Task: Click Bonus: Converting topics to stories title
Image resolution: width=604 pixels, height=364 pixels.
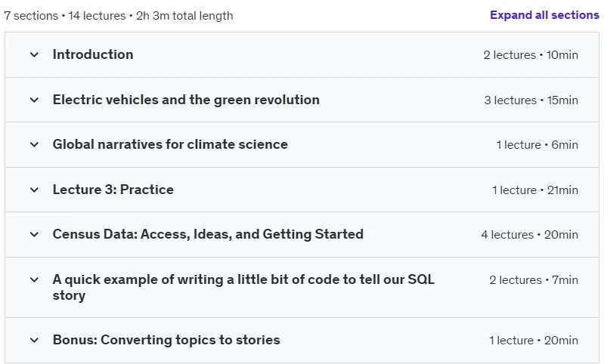Action: tap(166, 340)
